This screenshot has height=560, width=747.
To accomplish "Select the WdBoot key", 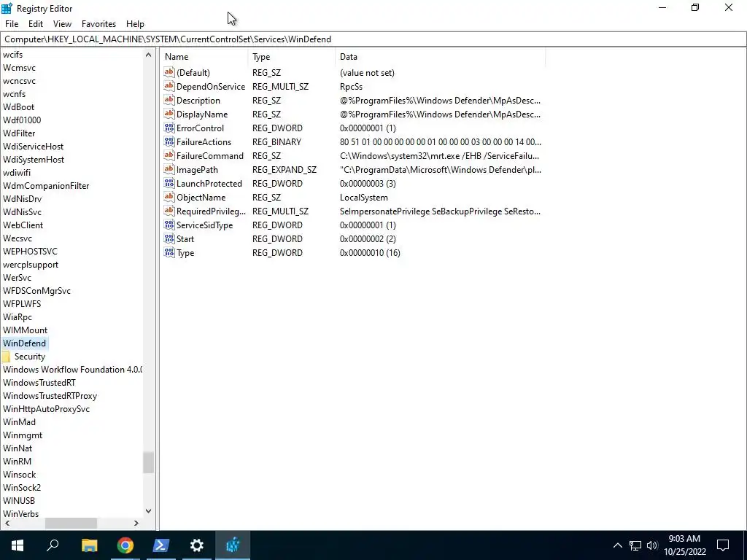I will click(18, 107).
